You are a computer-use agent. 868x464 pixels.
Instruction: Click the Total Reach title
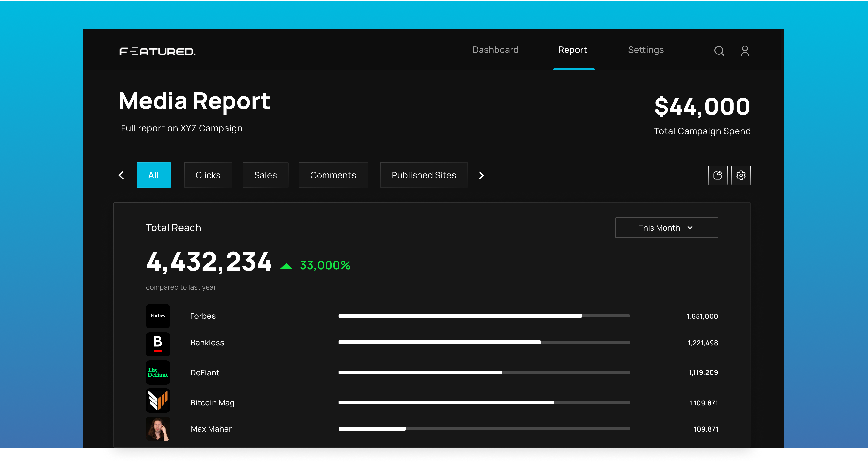point(173,228)
